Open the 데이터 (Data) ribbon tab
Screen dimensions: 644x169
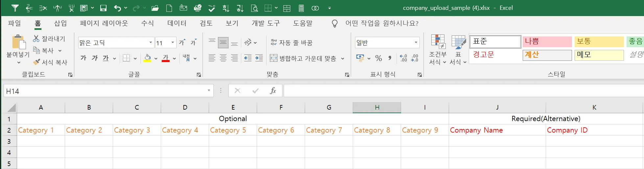(177, 23)
